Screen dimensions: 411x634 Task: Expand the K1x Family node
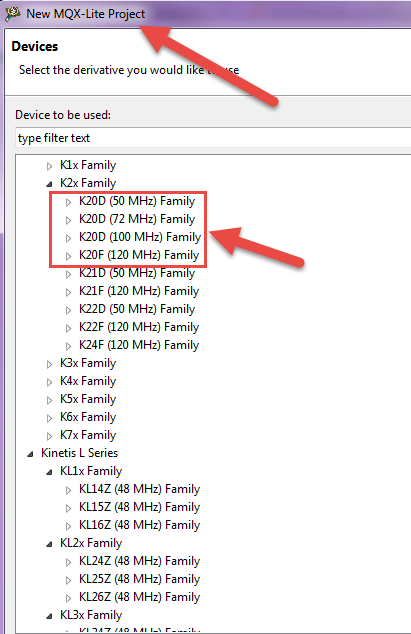tap(49, 166)
